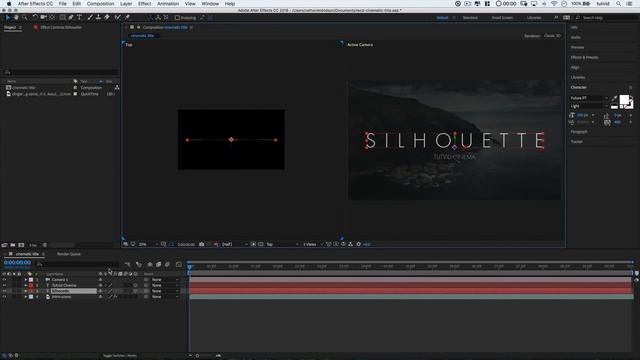Open the Effects & Presets panel
Image resolution: width=640 pixels, height=360 pixels.
point(584,58)
